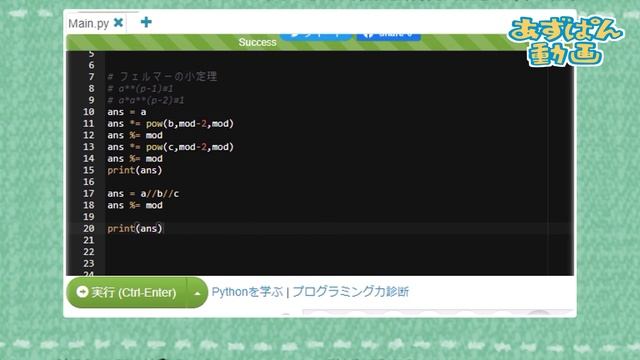Click line 13 'ans *= pow(c,mod-2,mod)'

tap(170, 147)
